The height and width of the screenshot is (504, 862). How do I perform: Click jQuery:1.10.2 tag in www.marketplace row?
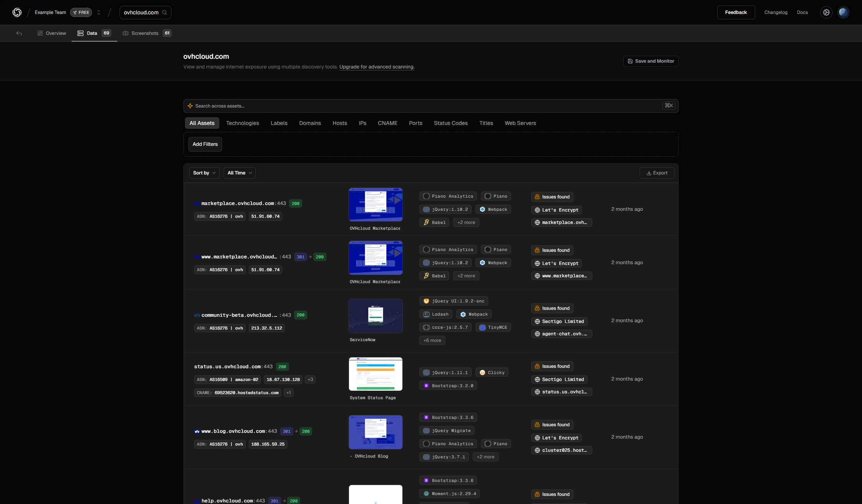(445, 263)
